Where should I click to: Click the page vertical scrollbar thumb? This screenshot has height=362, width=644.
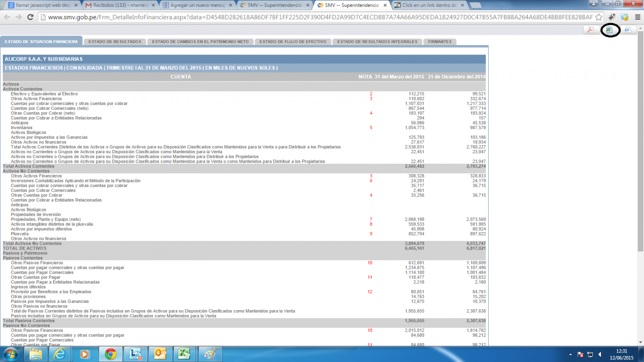point(641,142)
